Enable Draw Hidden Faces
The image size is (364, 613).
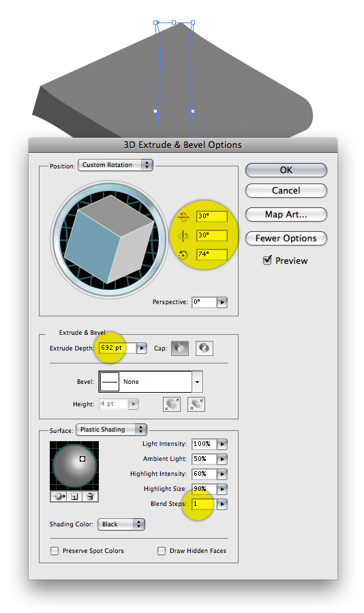(x=162, y=551)
